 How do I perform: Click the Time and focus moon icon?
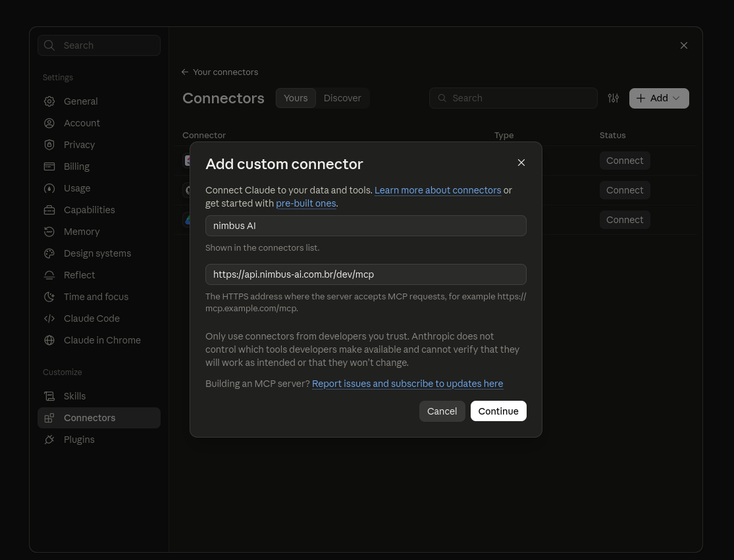[x=49, y=297]
